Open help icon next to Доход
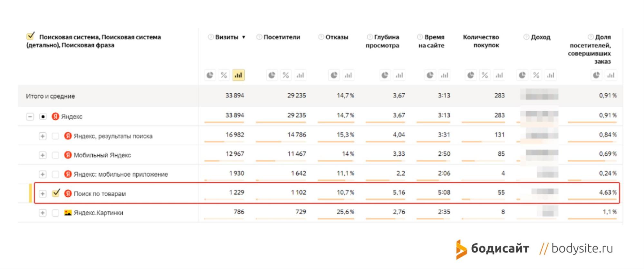The width and height of the screenshot is (644, 270). pos(526,37)
